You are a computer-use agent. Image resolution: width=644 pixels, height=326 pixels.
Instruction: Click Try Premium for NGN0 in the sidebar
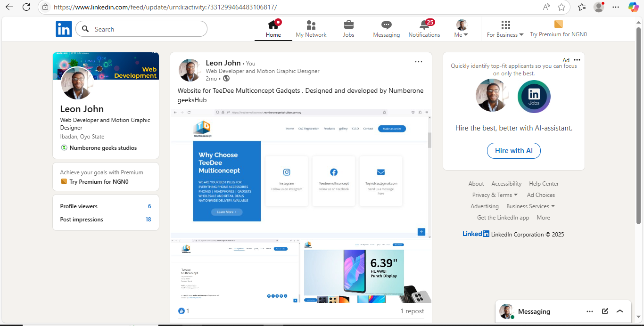[x=94, y=182]
